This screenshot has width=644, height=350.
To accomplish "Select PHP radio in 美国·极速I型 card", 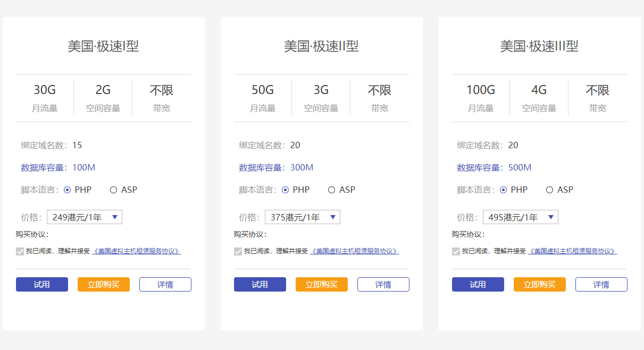I will click(x=68, y=190).
